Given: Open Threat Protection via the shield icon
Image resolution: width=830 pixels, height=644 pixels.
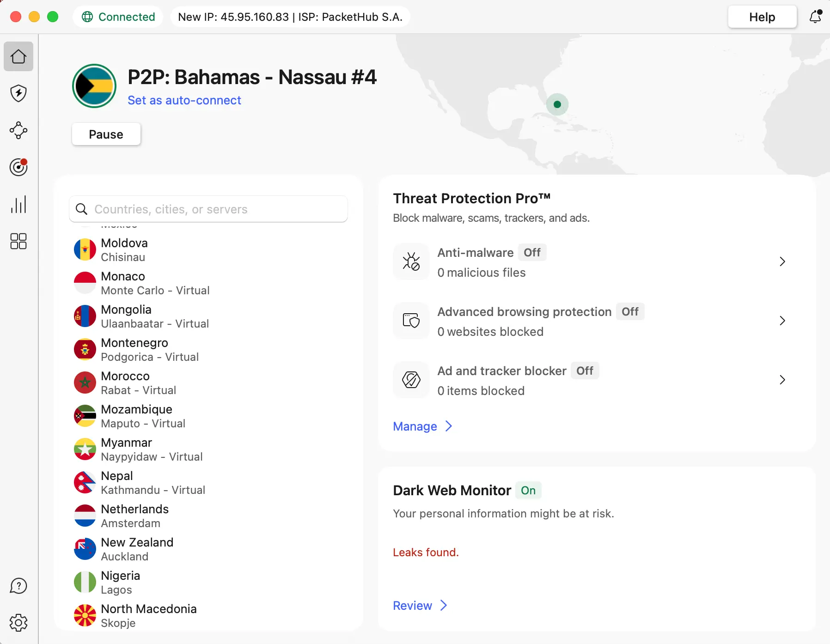Looking at the screenshot, I should pos(18,93).
